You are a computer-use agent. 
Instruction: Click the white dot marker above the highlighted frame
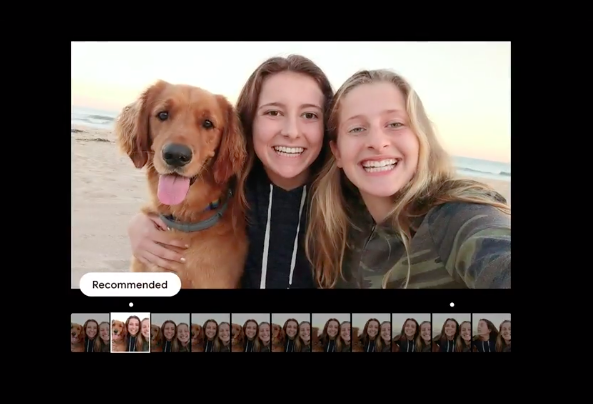[131, 305]
